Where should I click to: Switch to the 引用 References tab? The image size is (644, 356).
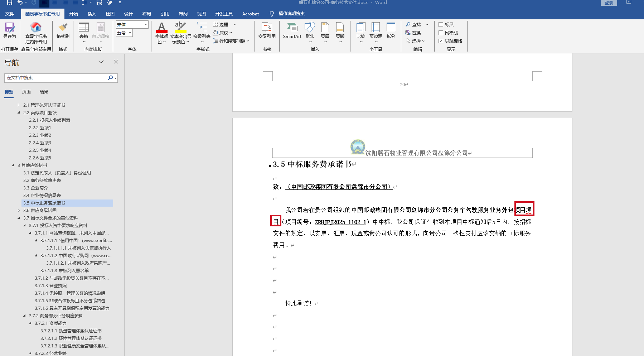tap(165, 14)
